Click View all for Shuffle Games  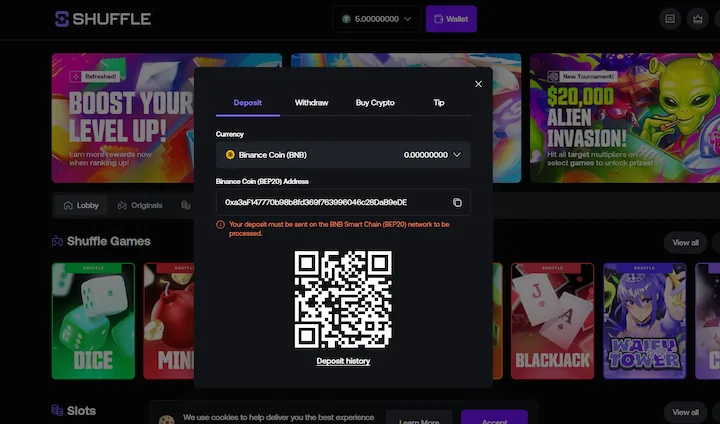(685, 243)
